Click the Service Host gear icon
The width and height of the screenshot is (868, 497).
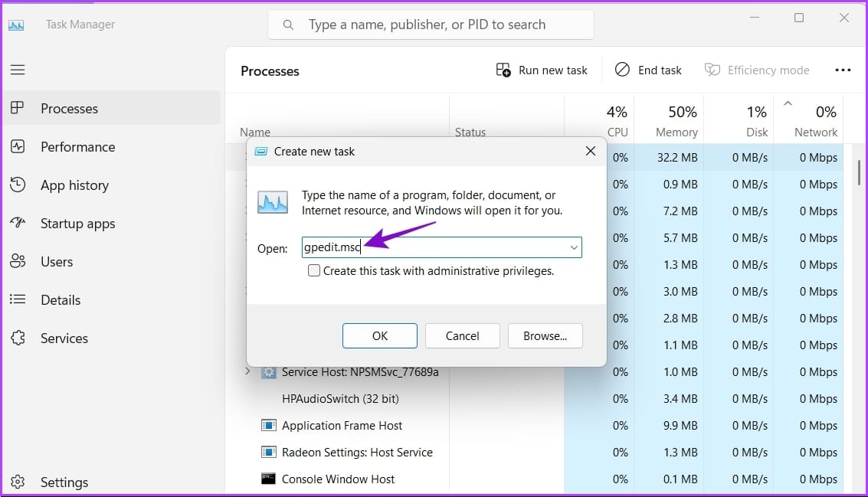click(x=268, y=372)
